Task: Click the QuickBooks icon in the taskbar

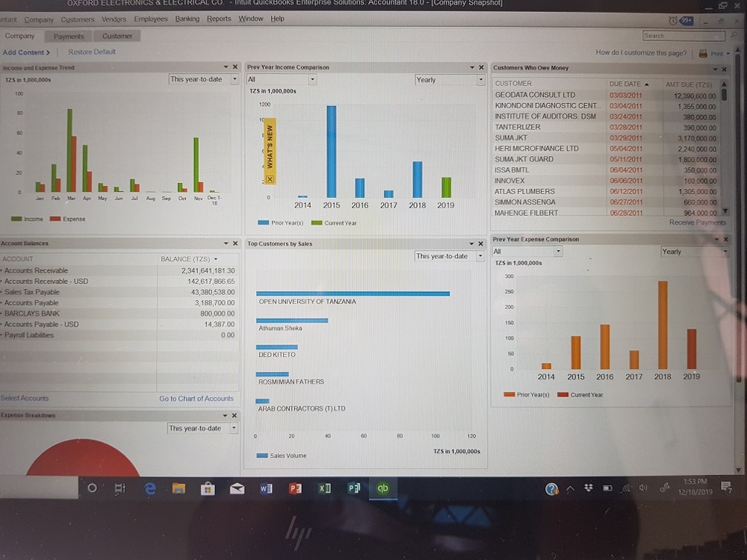Action: click(x=383, y=488)
